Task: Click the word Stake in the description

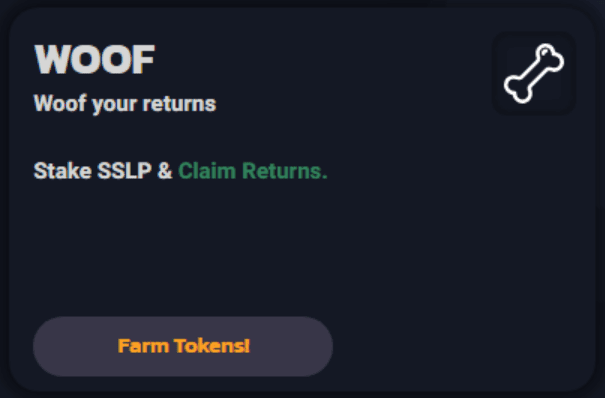Action: click(63, 171)
